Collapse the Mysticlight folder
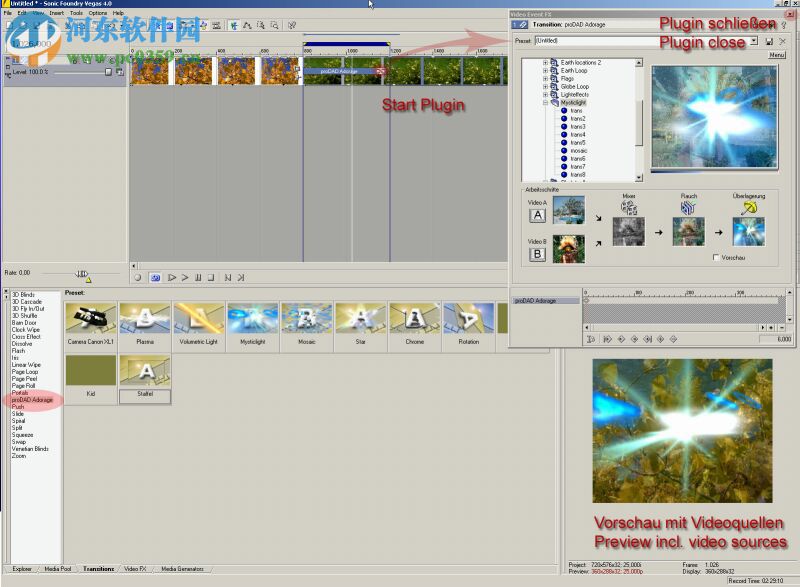 [545, 103]
